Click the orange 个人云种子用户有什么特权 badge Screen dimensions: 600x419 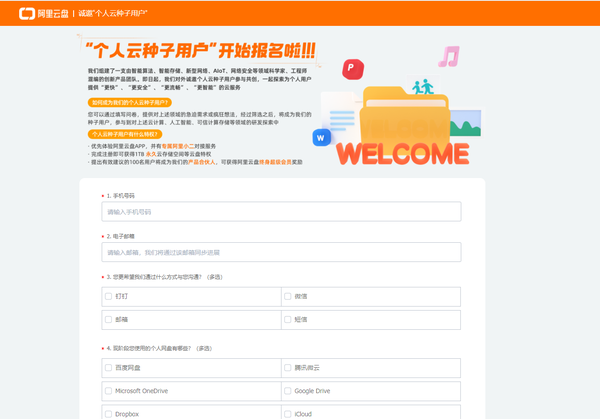tap(125, 134)
